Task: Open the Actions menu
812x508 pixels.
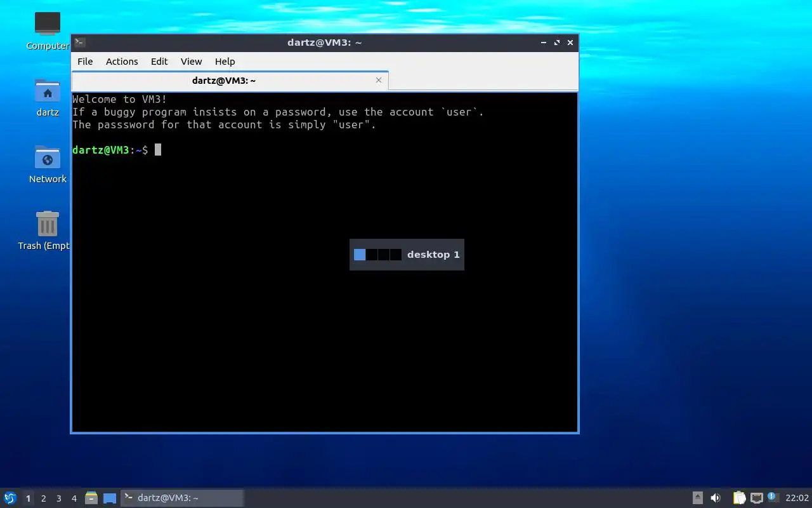Action: click(122, 62)
